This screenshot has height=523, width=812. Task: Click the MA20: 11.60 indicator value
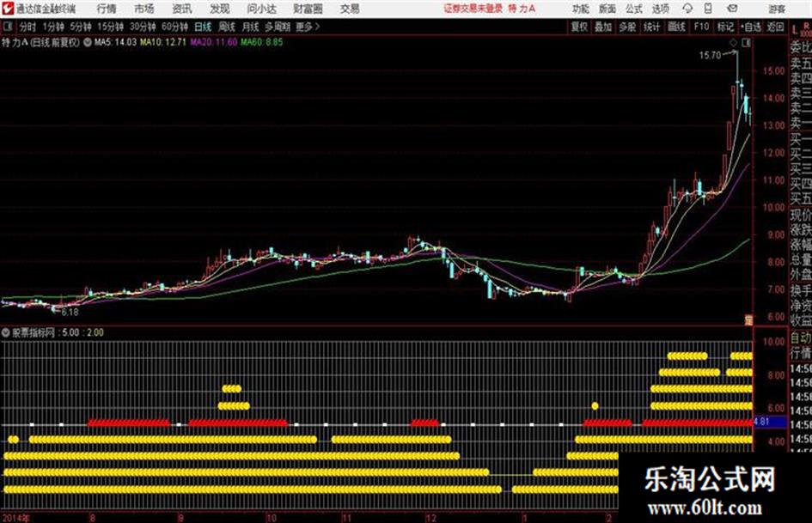(x=213, y=42)
